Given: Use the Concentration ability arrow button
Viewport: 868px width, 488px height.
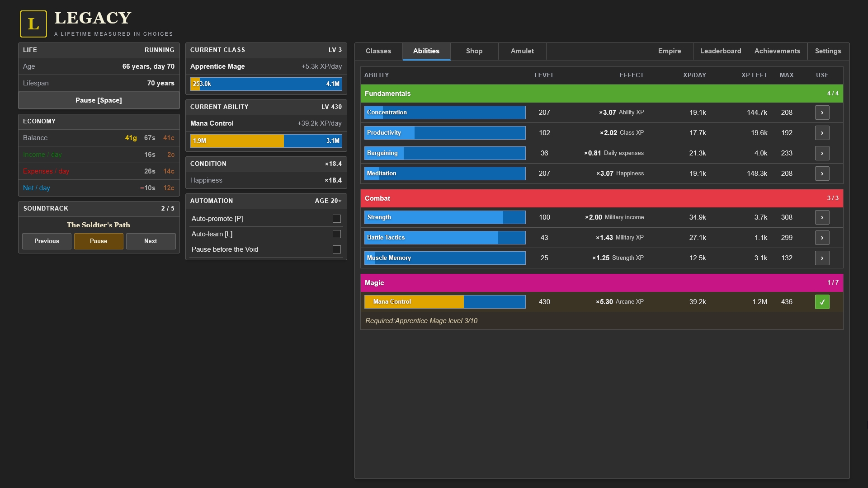Looking at the screenshot, I should coord(822,113).
